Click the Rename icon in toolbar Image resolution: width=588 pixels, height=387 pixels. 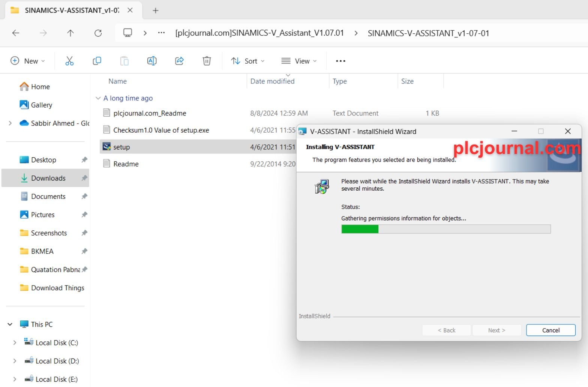[x=152, y=61]
